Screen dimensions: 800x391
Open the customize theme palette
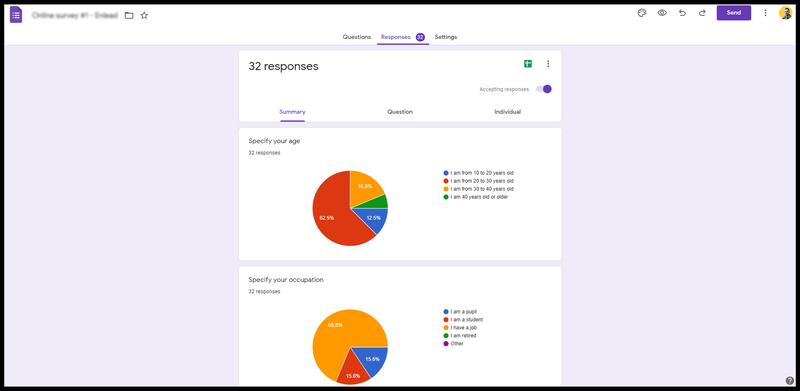pyautogui.click(x=642, y=13)
